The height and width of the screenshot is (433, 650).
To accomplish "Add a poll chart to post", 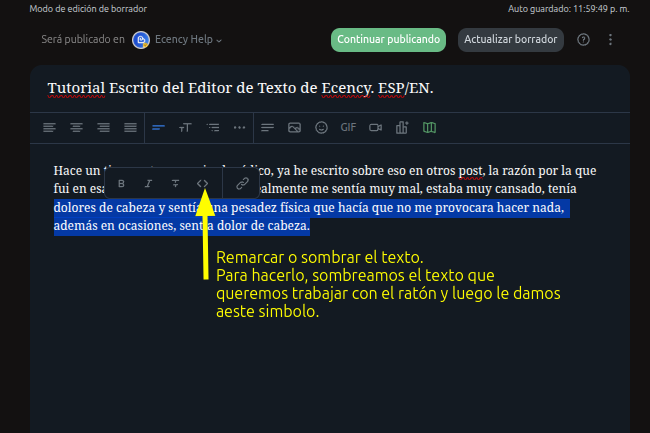I will click(x=402, y=128).
